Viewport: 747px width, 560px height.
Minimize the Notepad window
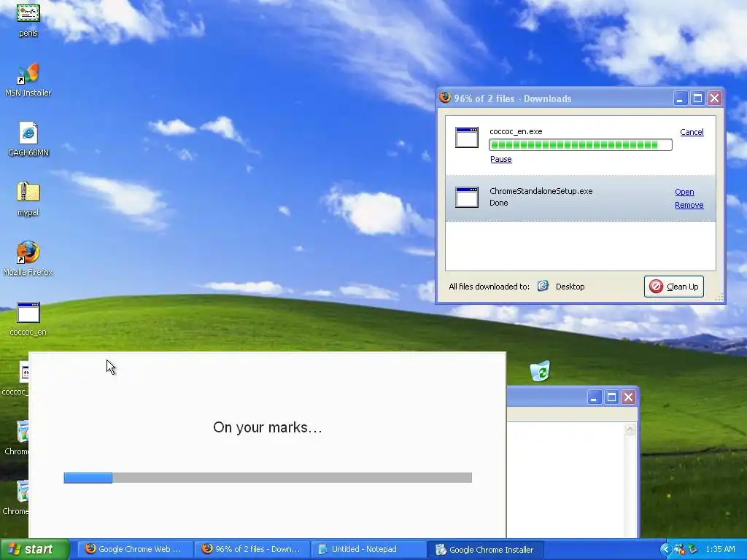click(x=594, y=397)
